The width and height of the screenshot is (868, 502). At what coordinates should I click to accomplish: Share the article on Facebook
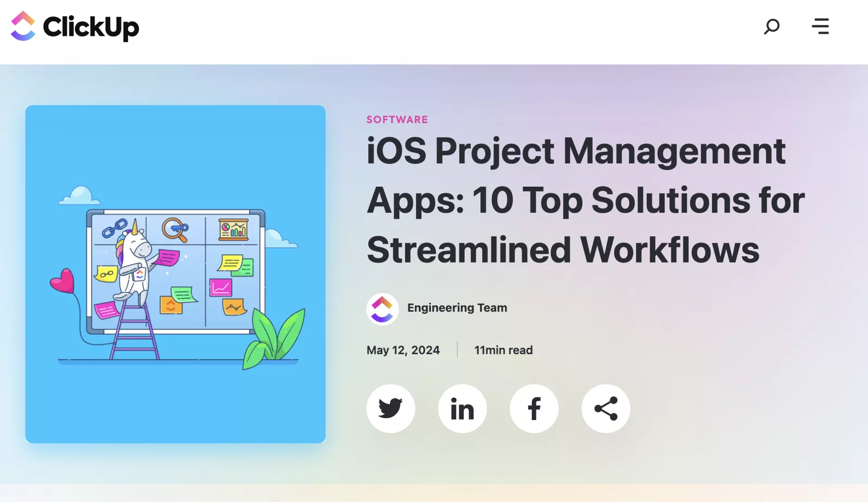(534, 409)
